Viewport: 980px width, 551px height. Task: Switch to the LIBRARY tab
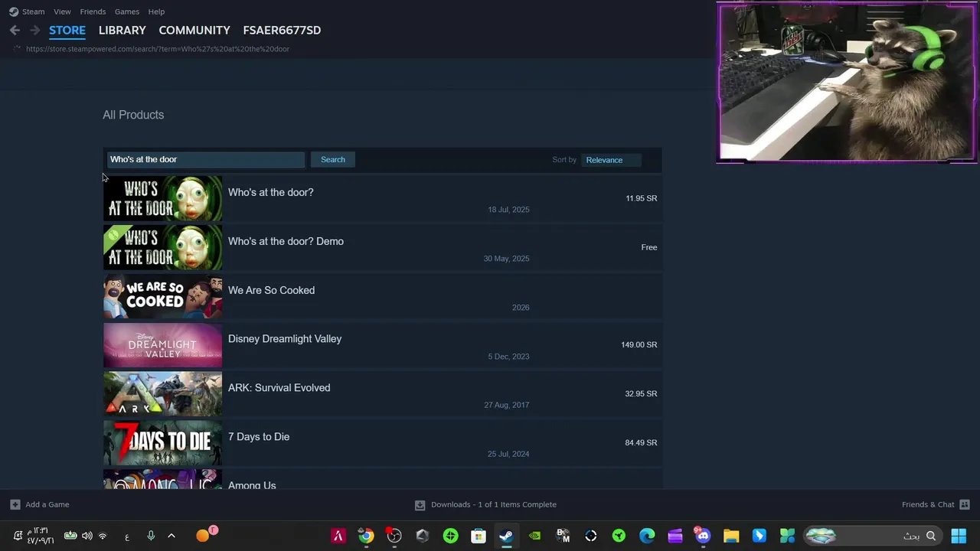122,30
